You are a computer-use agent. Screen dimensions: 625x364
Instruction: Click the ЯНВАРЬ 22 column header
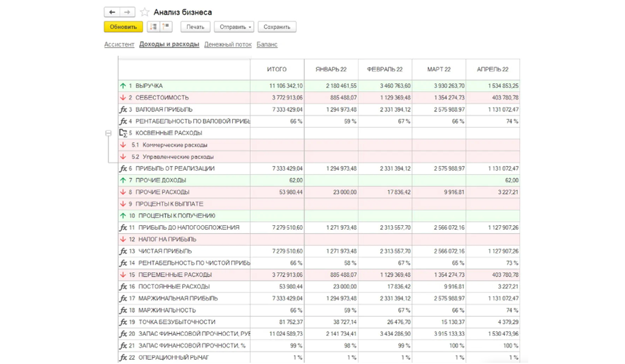(x=331, y=69)
